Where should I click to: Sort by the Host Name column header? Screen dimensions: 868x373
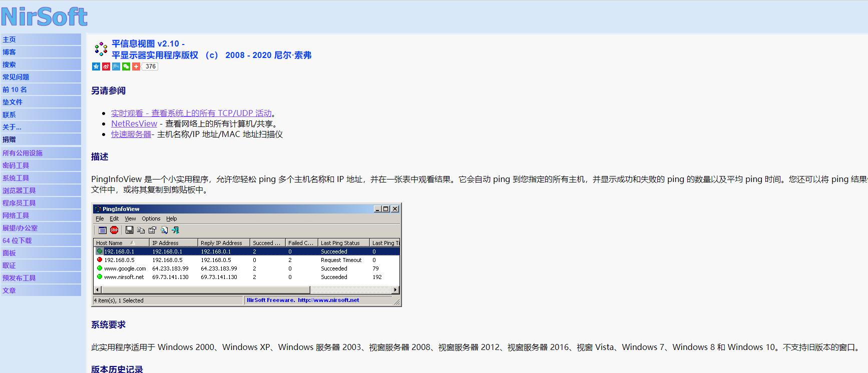pos(122,242)
